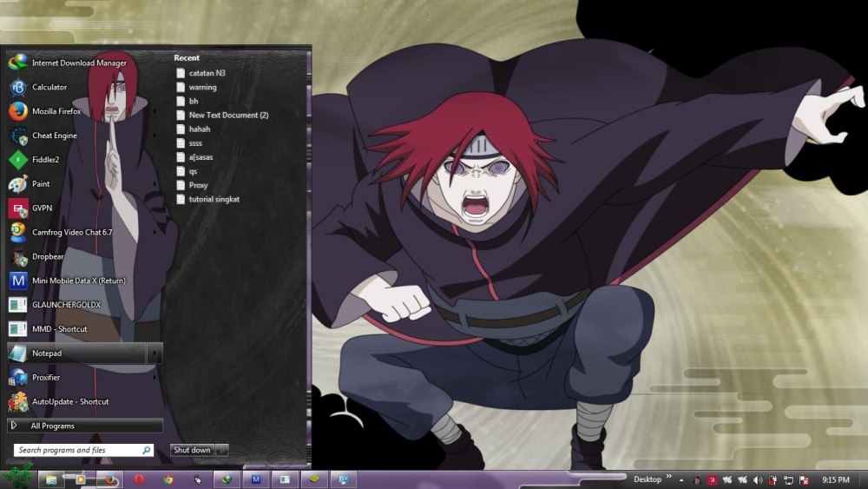Expand Cheat Engine jump list arrow
The image size is (868, 489).
[155, 135]
